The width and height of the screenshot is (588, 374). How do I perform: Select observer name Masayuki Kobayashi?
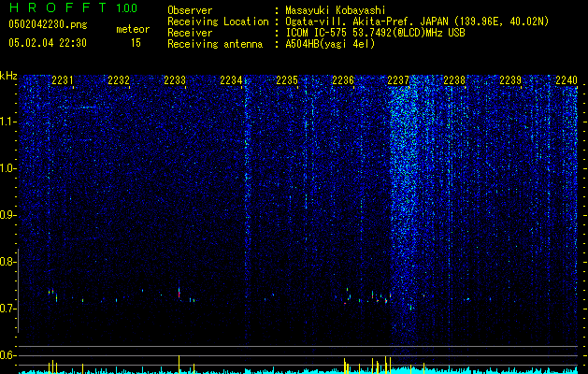336,10
